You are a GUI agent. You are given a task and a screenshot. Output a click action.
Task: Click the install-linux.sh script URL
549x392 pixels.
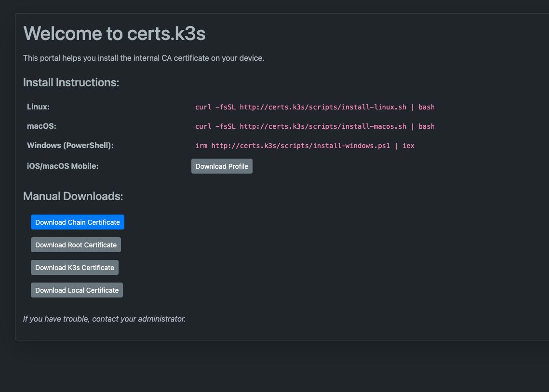[323, 107]
